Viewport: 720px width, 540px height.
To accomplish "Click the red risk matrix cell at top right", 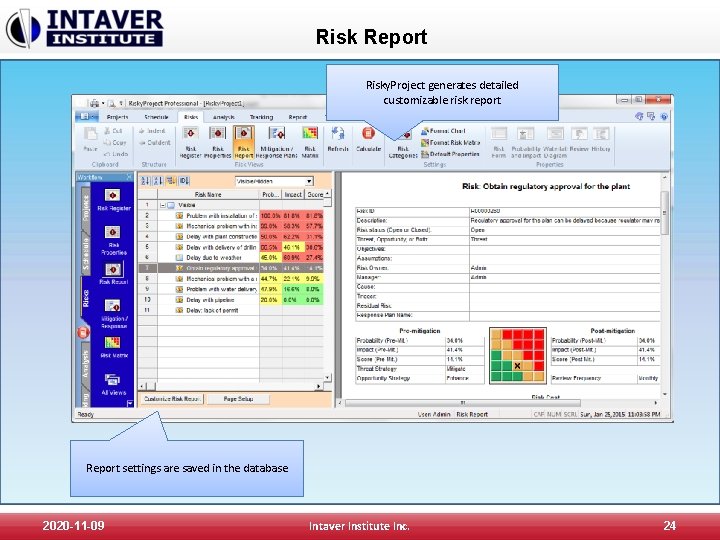I will pos(539,334).
